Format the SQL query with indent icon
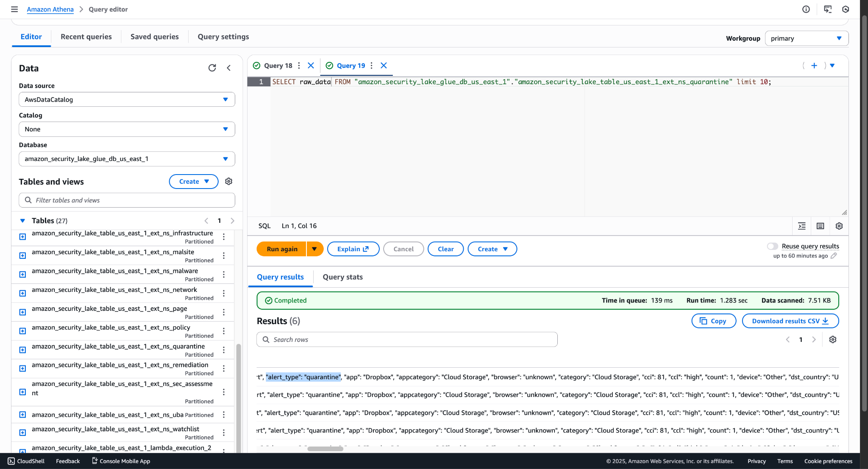 802,226
